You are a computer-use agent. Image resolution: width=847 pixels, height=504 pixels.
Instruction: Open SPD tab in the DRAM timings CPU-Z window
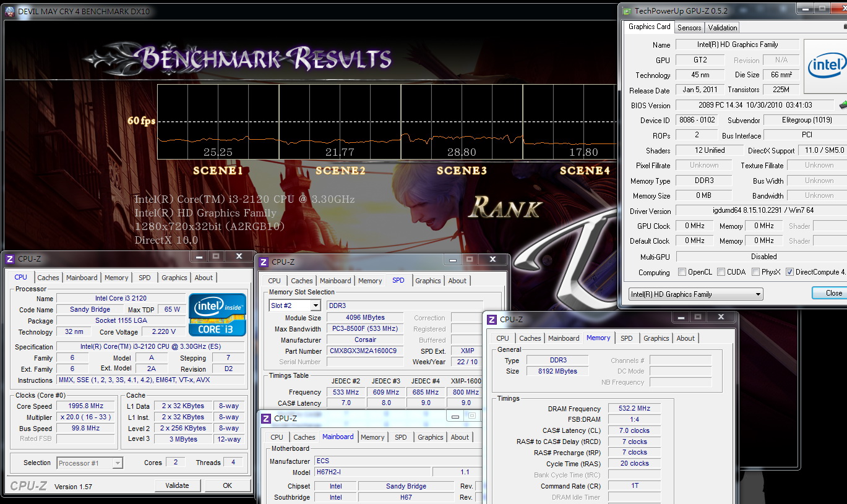627,338
